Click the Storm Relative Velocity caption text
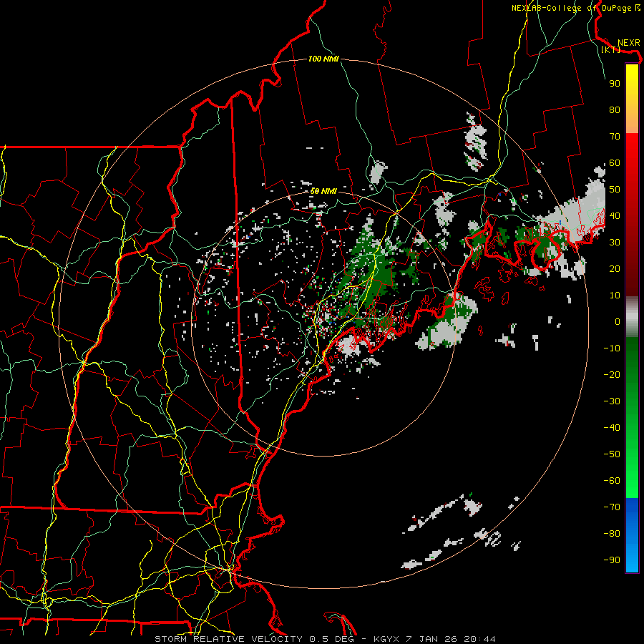The image size is (644, 644). 325,639
